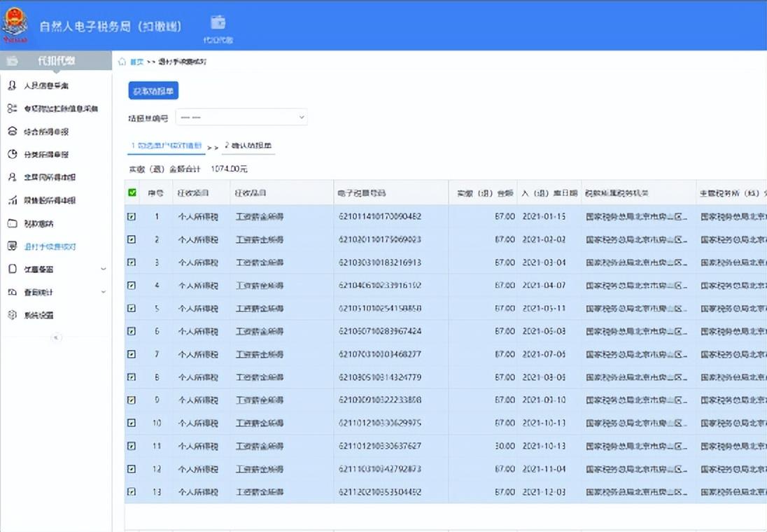Click the amount 30.00 in row 11
Viewport: 767px width, 532px height.
505,446
